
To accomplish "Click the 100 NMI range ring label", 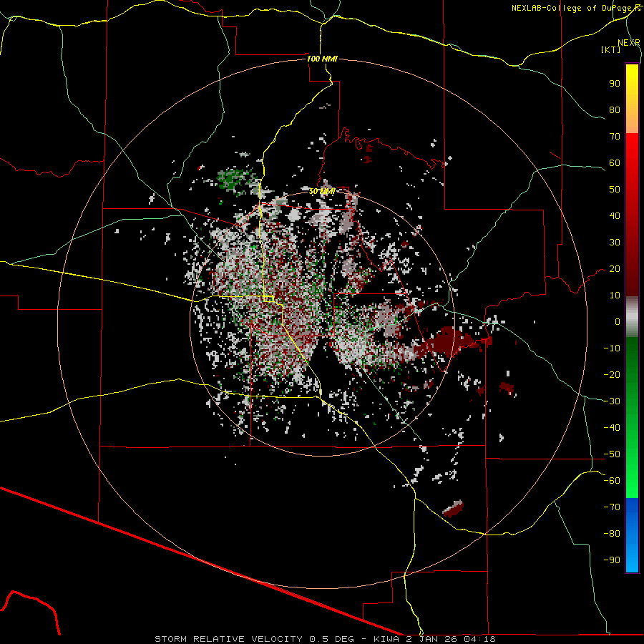I will [322, 59].
